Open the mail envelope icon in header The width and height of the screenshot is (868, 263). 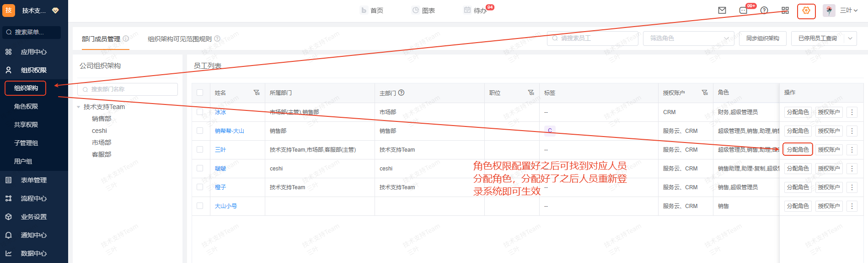[x=722, y=11]
